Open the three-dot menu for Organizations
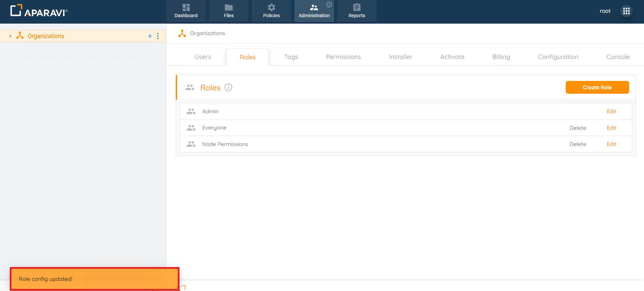644x291 pixels. click(x=158, y=36)
